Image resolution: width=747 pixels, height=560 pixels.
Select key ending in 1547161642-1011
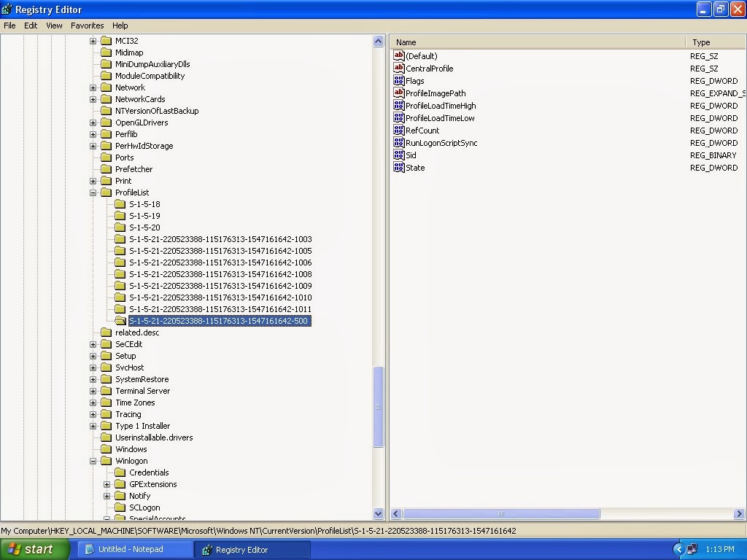220,309
